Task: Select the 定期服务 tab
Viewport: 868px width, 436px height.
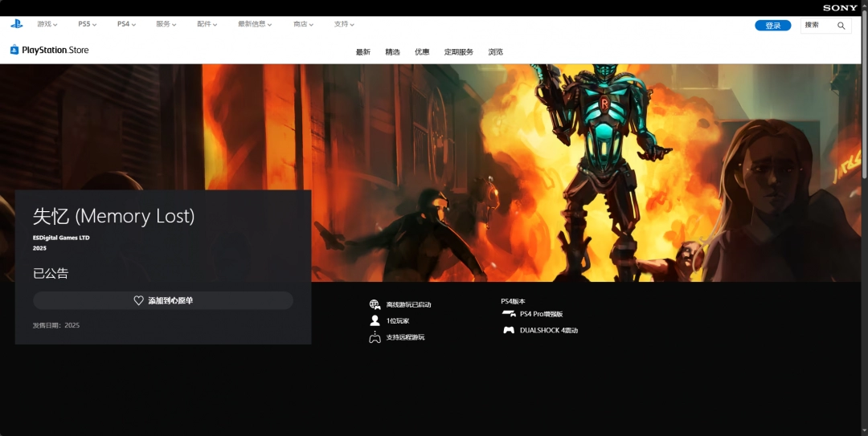Action: click(x=459, y=52)
